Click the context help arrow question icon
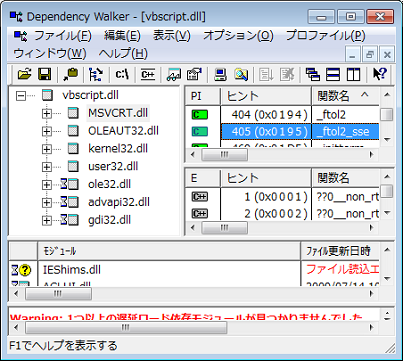Screen dimensions: 403x361 tap(380, 74)
